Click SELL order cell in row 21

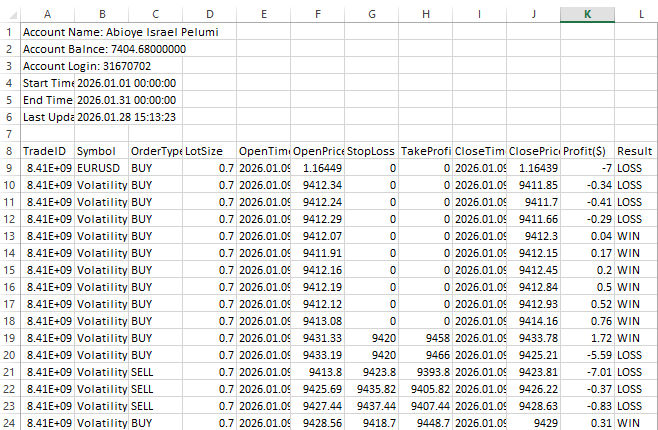point(155,372)
